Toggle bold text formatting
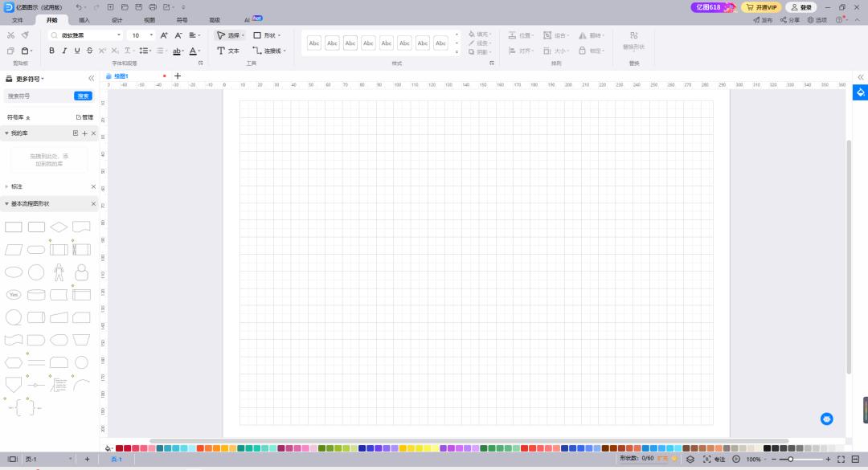Viewport: 868px width, 470px height. 51,50
